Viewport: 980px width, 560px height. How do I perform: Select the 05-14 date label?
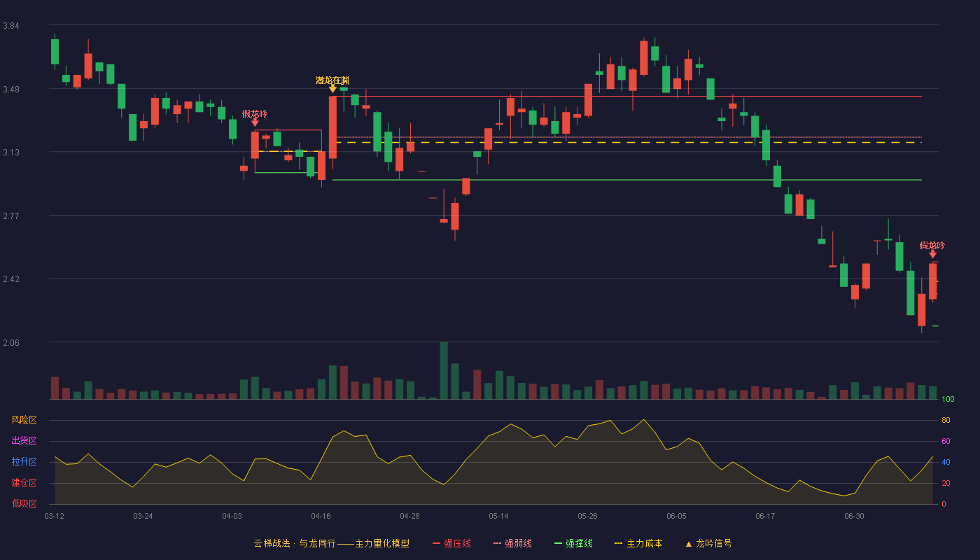point(498,516)
